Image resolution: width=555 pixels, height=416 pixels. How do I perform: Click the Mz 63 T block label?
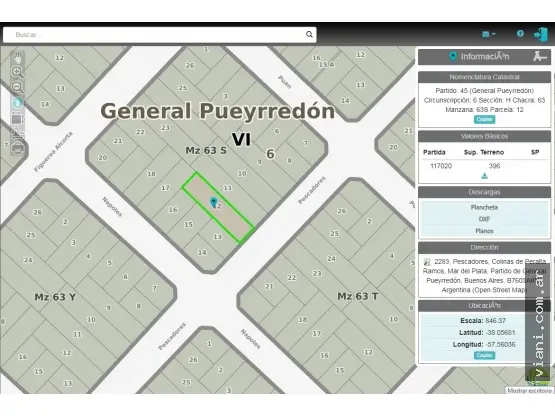(x=357, y=296)
